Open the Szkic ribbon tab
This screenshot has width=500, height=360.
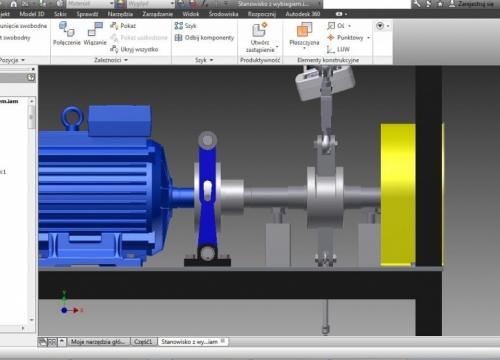60,14
